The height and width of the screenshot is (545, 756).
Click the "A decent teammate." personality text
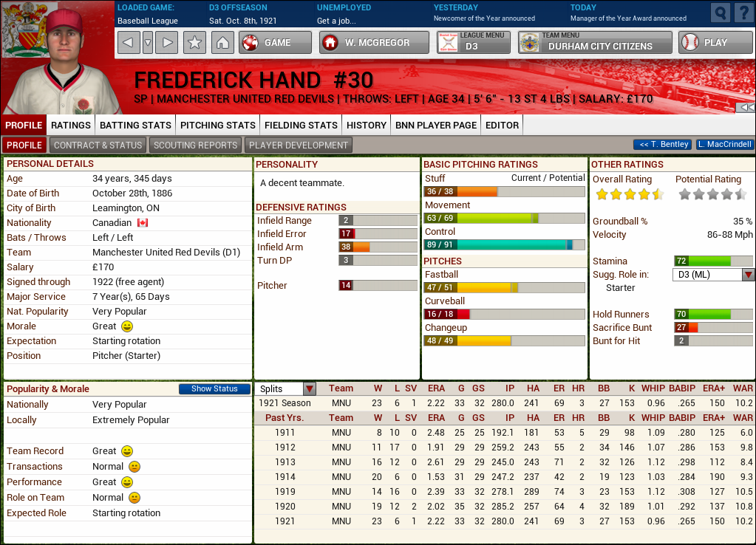tap(302, 183)
